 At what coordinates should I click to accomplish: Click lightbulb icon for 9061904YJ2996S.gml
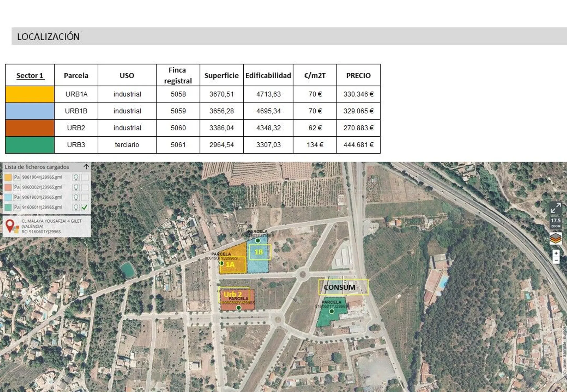76,177
